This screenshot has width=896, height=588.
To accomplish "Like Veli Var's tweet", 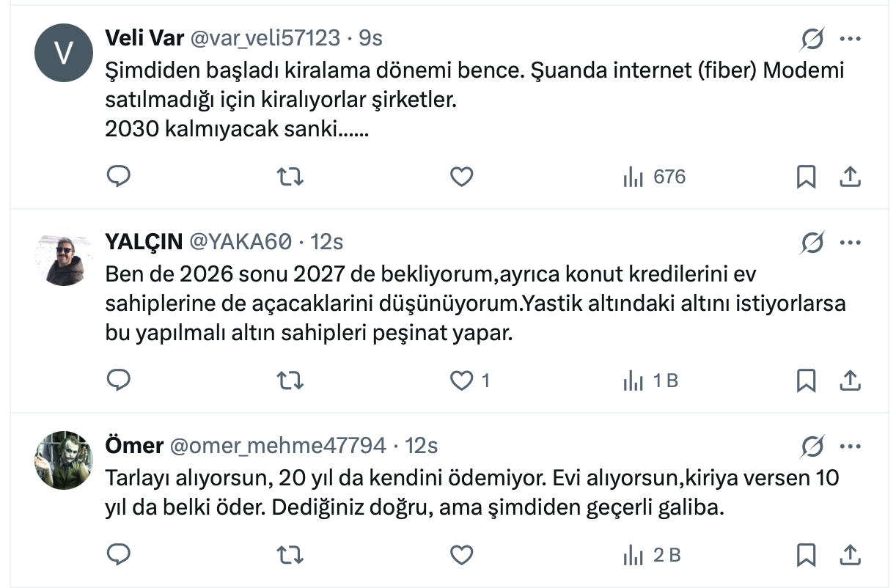I will 461,177.
